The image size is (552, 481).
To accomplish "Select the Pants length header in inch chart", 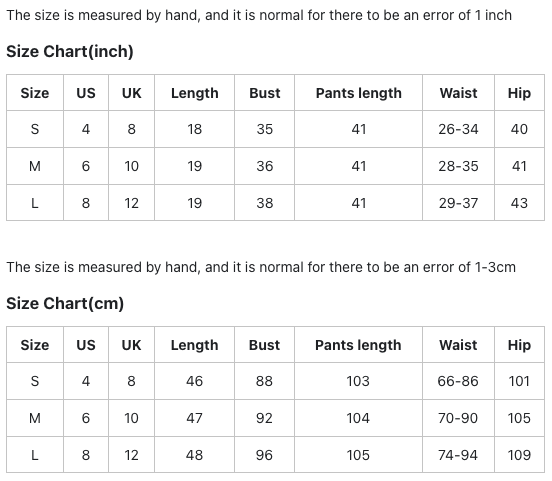I will pos(358,93).
